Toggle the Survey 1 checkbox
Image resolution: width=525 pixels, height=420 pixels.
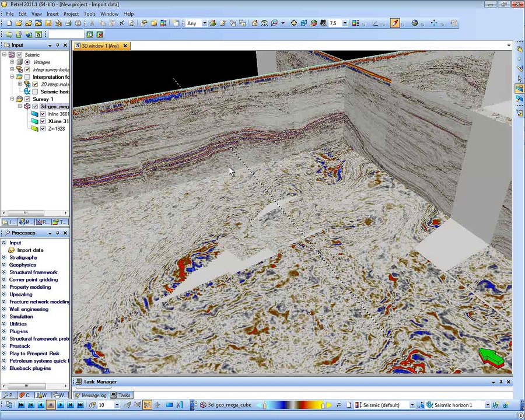(27, 99)
